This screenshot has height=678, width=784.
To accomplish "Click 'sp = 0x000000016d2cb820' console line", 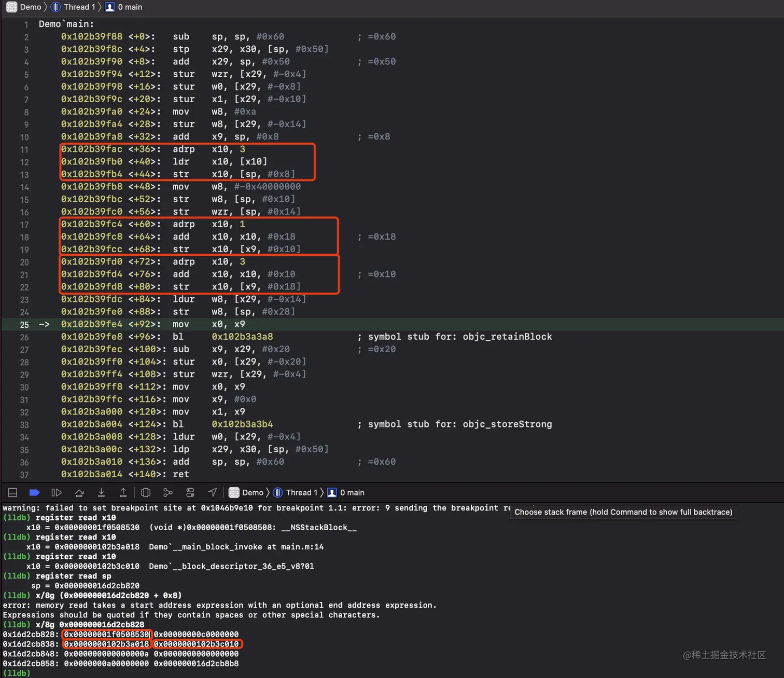I will pyautogui.click(x=85, y=586).
